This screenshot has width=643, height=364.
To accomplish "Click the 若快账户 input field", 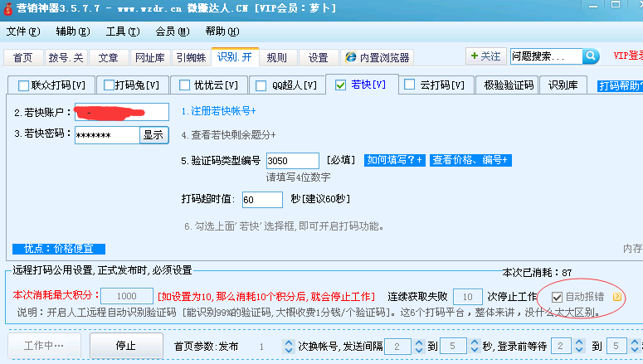I will pyautogui.click(x=122, y=112).
